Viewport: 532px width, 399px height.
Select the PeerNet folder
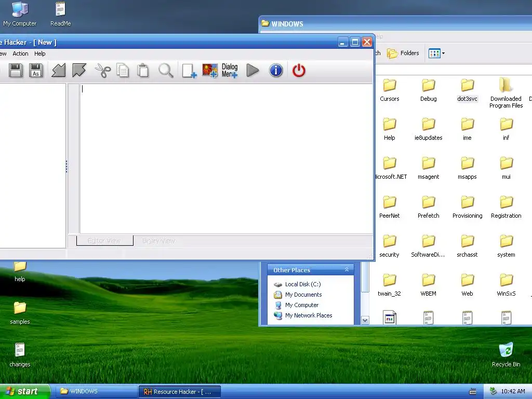(390, 207)
